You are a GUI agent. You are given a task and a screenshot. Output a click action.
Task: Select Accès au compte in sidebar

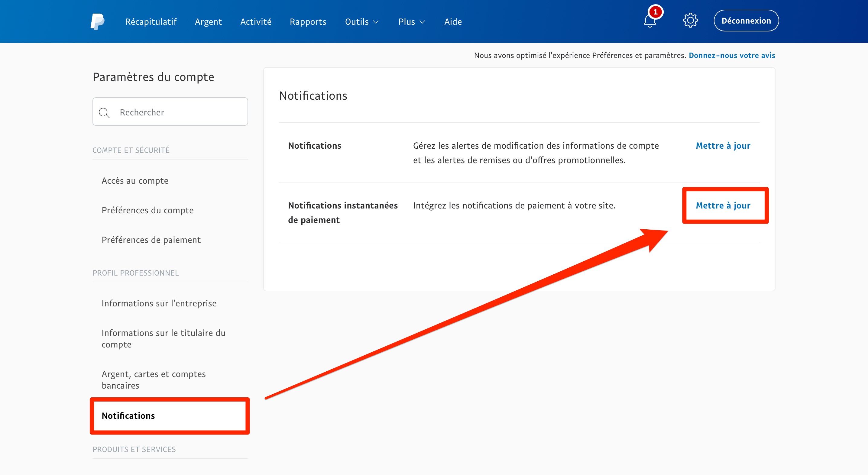point(135,181)
